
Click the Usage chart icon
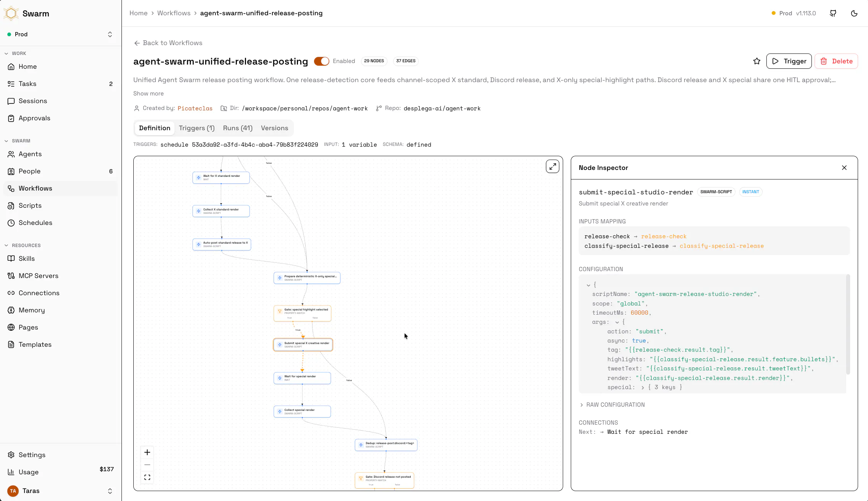point(11,472)
